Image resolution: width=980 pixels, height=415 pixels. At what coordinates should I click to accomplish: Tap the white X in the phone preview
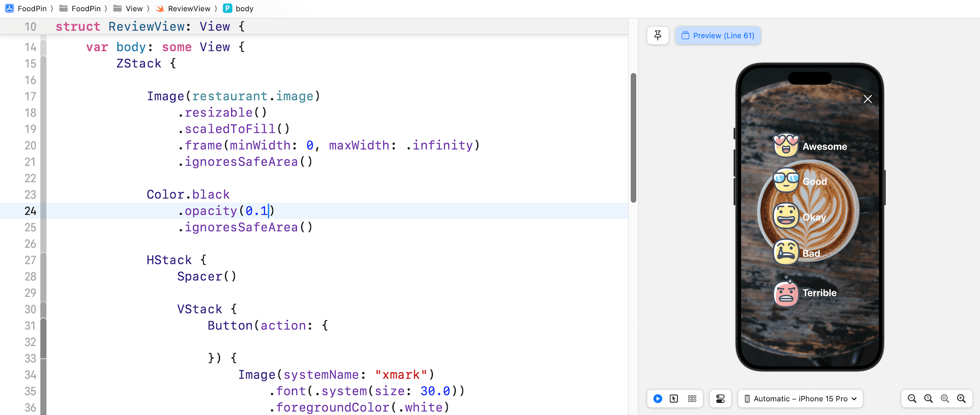click(867, 99)
